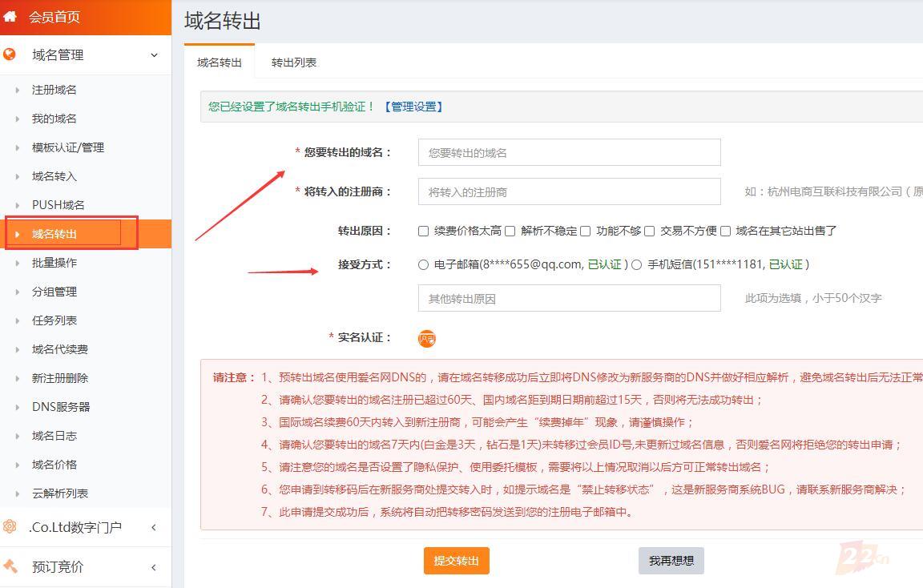Click the home icon beside 会员首页
Screen dimensions: 923x588
point(12,16)
